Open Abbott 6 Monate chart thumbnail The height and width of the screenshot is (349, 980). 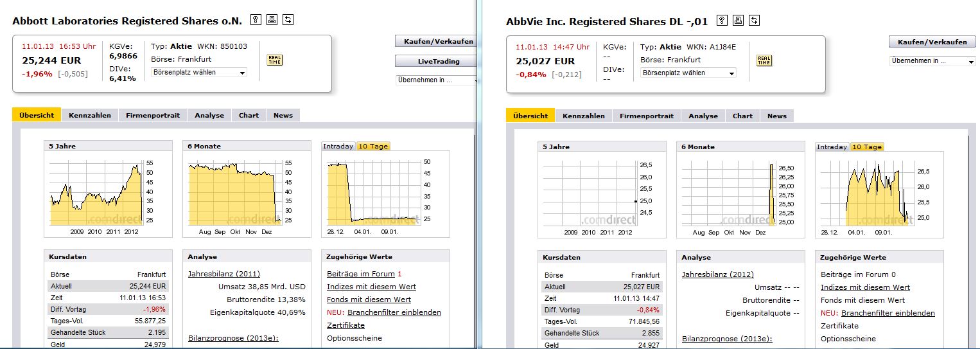[x=247, y=195]
